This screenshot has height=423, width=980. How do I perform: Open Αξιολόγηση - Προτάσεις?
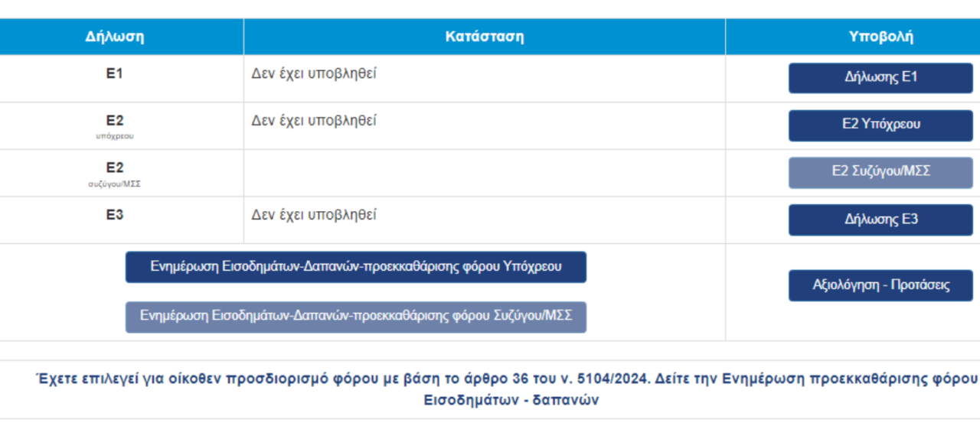click(x=880, y=285)
